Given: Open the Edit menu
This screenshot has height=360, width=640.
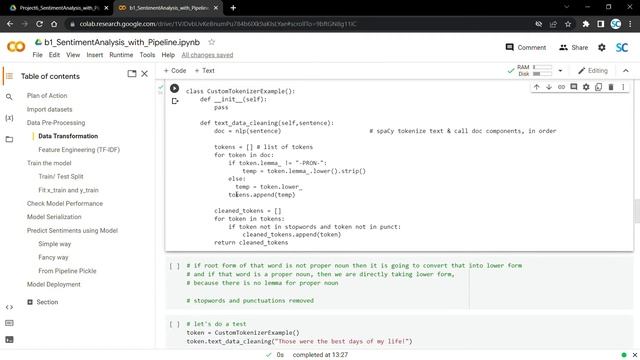Looking at the screenshot, I should [54, 55].
